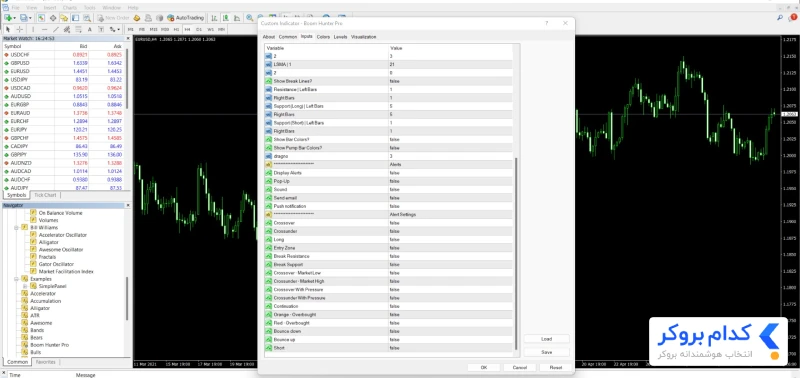Viewport: 800px width, 378px height.
Task: Click the Reset button
Action: 556,367
